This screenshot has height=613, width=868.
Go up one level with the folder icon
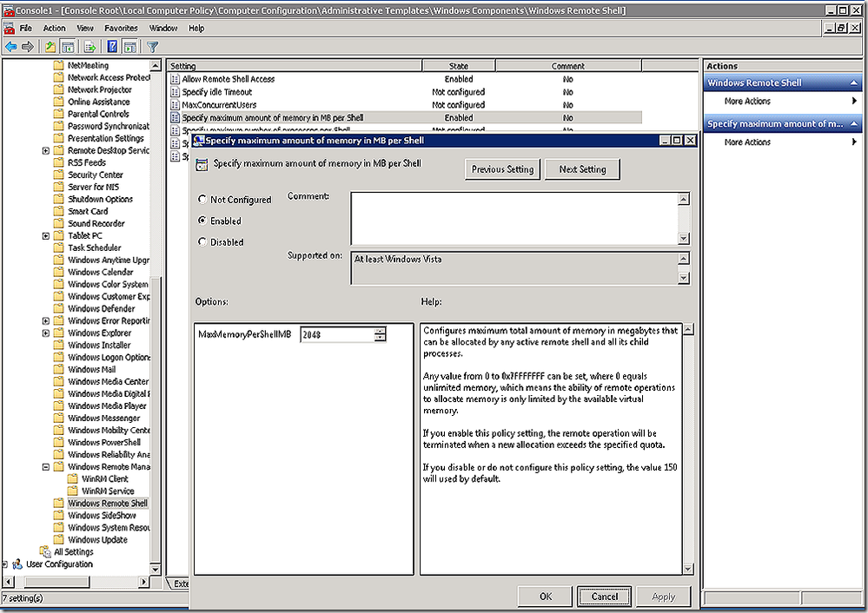point(50,47)
